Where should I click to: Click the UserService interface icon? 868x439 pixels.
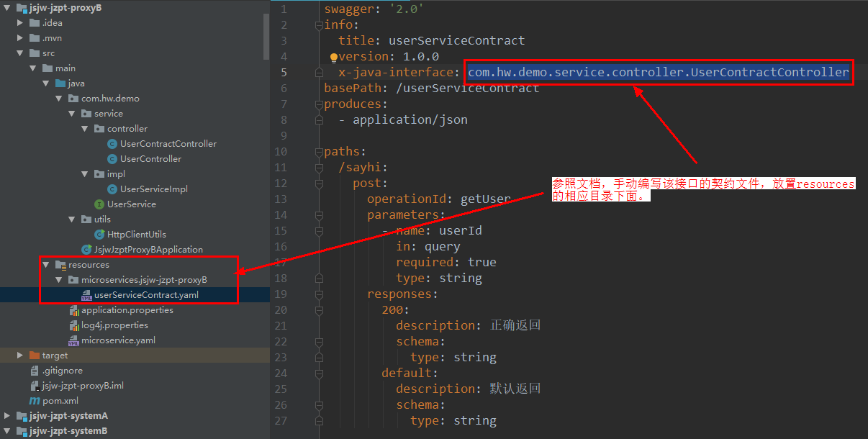(x=99, y=204)
